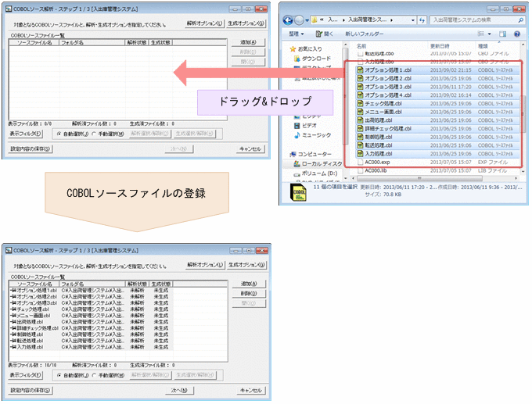Click Explorer's Back navigation arrow
This screenshot has width=532, height=404.
click(288, 20)
